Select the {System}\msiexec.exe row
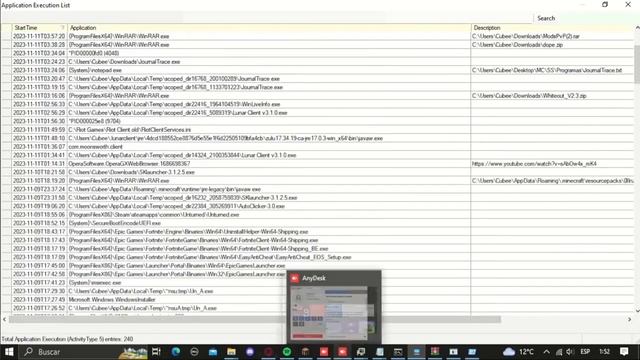 coord(318,283)
